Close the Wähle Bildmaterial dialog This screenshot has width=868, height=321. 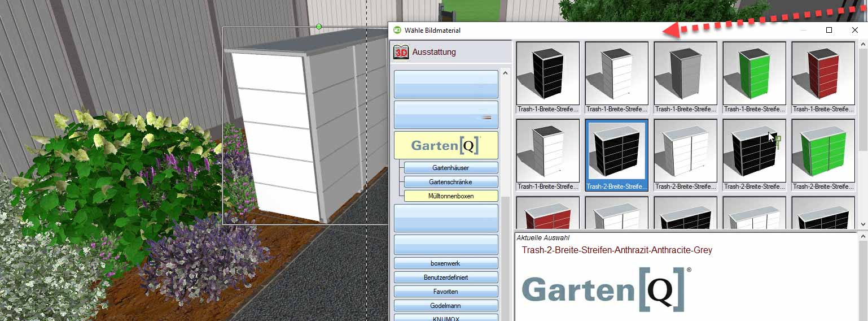[x=854, y=31]
